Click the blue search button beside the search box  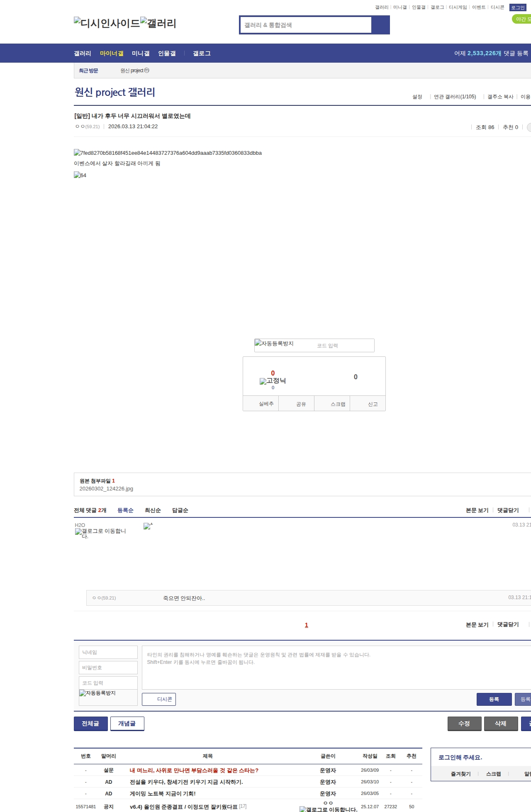(x=380, y=25)
